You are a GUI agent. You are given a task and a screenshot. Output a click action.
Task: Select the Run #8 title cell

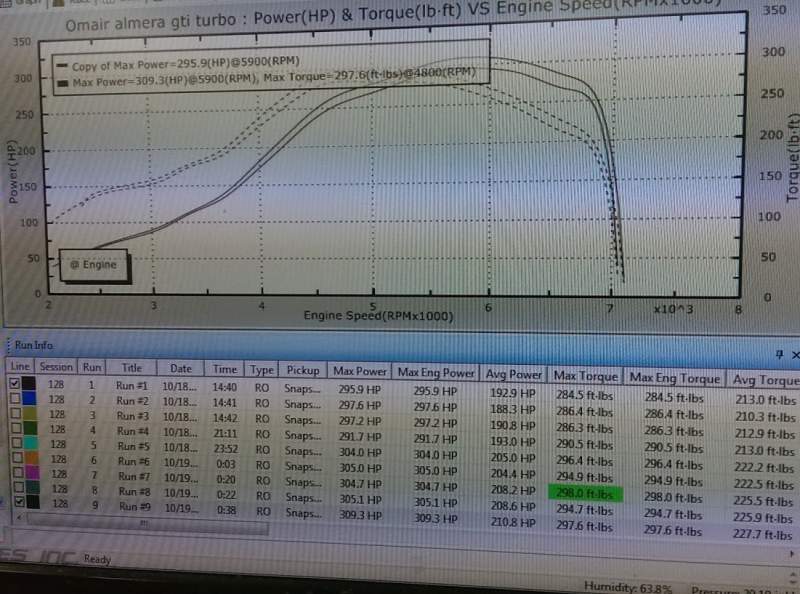tap(132, 492)
